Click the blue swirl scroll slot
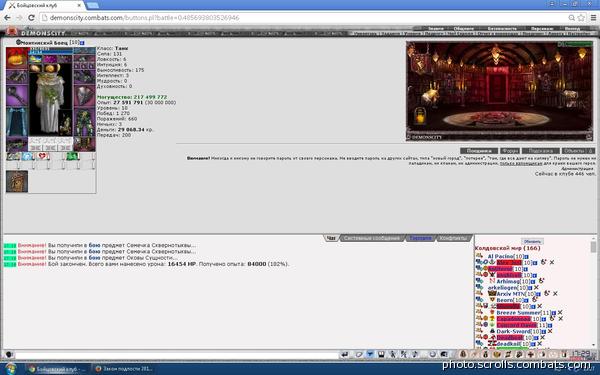Image resolution: width=600 pixels, height=375 pixels. pyautogui.click(x=27, y=156)
